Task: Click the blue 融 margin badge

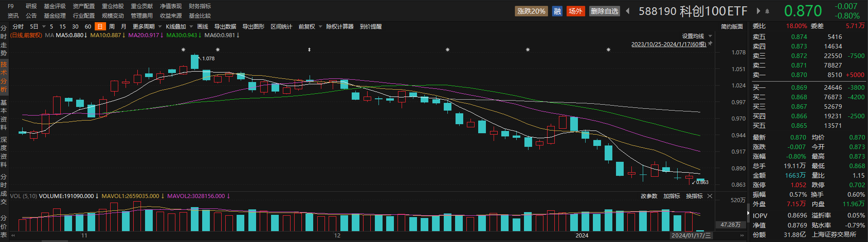Action: tap(558, 11)
